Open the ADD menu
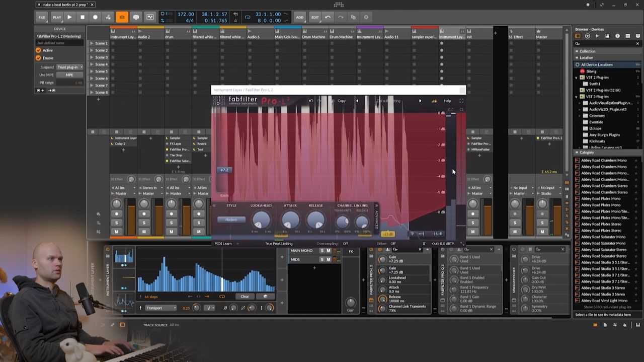This screenshot has width=644, height=362. [x=300, y=17]
